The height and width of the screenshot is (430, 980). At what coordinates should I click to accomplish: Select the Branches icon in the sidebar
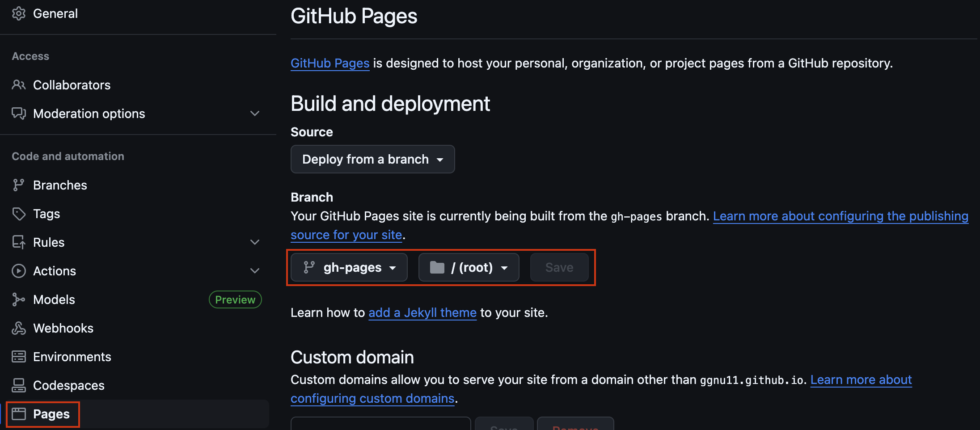point(19,185)
